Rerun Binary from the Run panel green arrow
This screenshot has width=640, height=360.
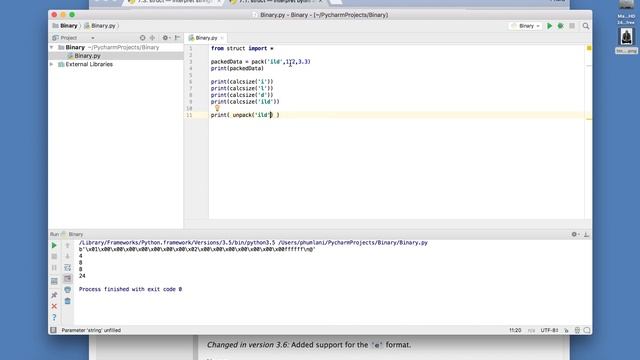click(x=54, y=246)
